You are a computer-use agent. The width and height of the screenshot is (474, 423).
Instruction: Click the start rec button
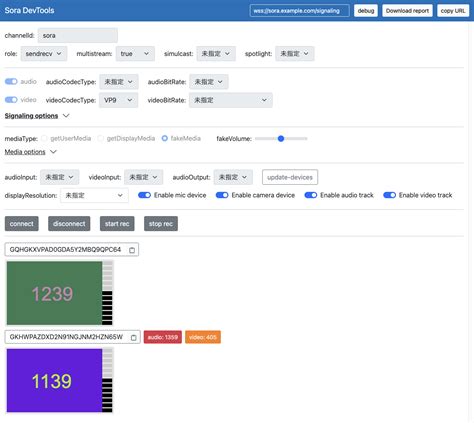(x=117, y=224)
